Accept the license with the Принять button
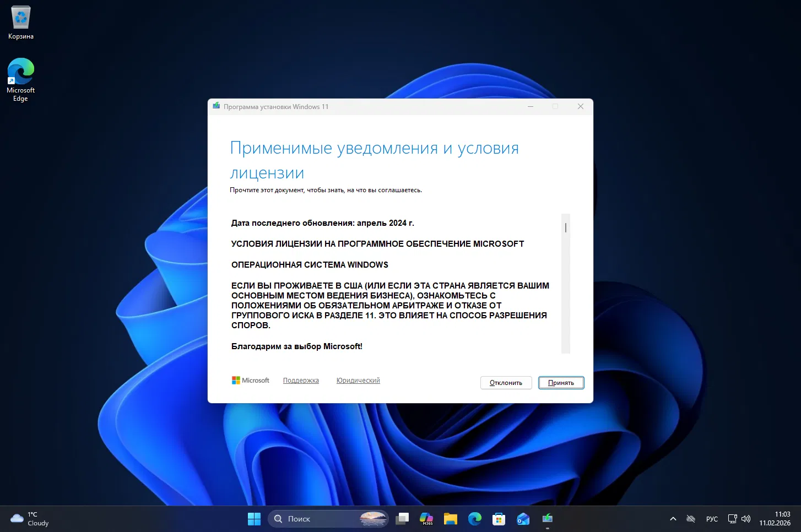This screenshot has width=801, height=532. pos(561,383)
